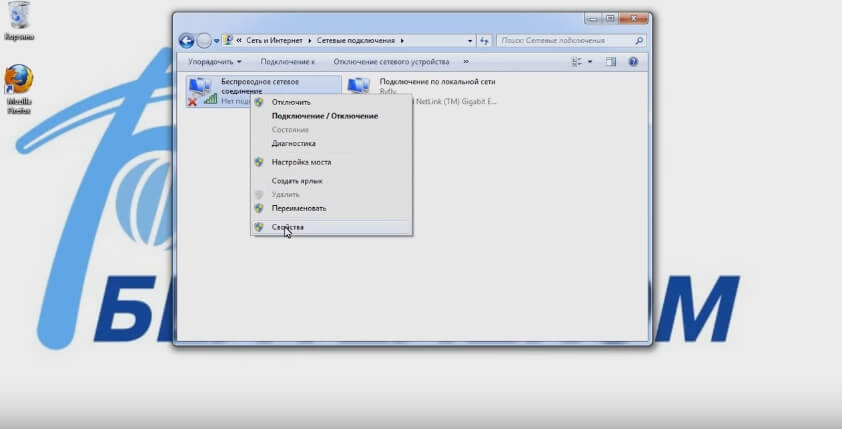The image size is (842, 429).
Task: Click the Forward navigation arrow
Action: click(204, 41)
